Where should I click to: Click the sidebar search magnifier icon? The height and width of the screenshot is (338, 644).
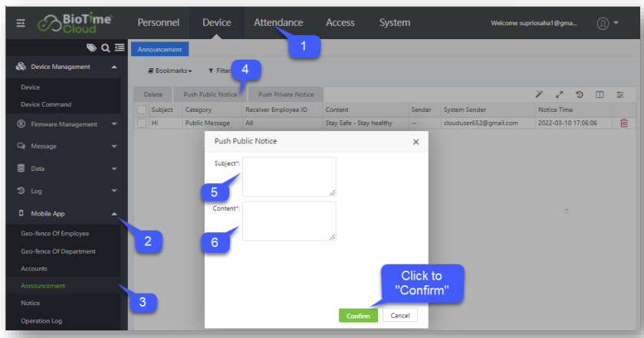point(105,48)
